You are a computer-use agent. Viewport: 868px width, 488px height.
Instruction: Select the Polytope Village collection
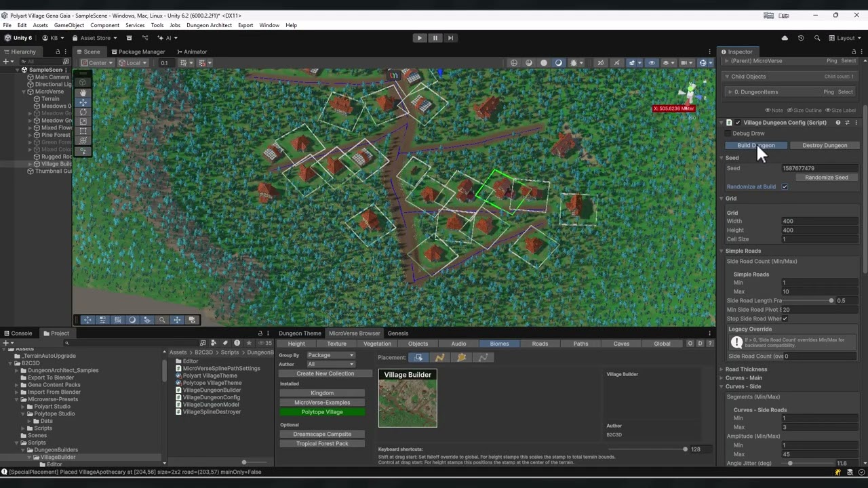click(x=322, y=412)
